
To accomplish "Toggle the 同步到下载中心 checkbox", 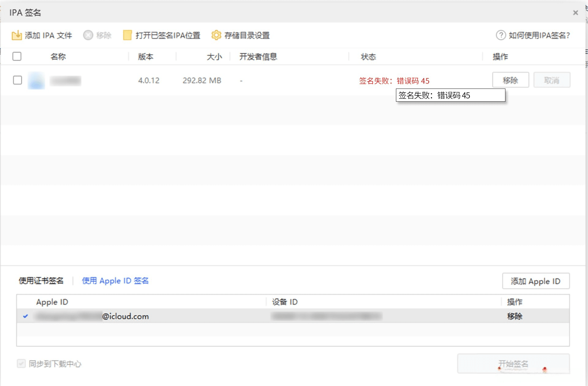I will [21, 364].
